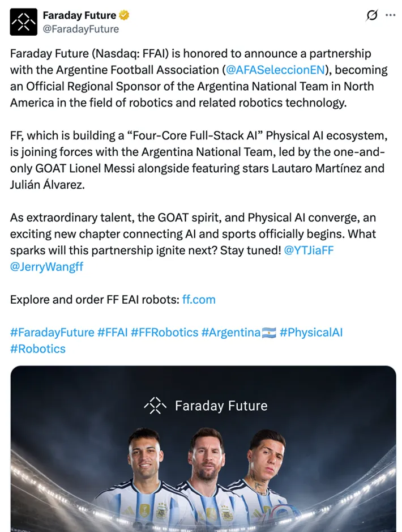Open the #Robotics hashtag
This screenshot has width=402, height=532.
click(38, 349)
